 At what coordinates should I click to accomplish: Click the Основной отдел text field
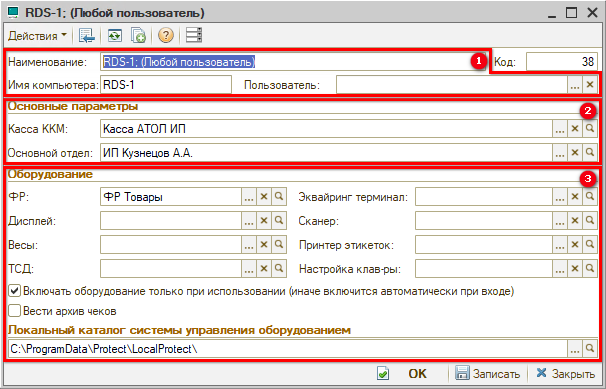[326, 153]
